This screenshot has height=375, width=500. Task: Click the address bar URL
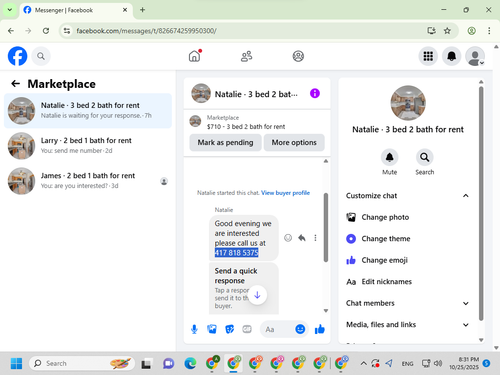(x=147, y=31)
